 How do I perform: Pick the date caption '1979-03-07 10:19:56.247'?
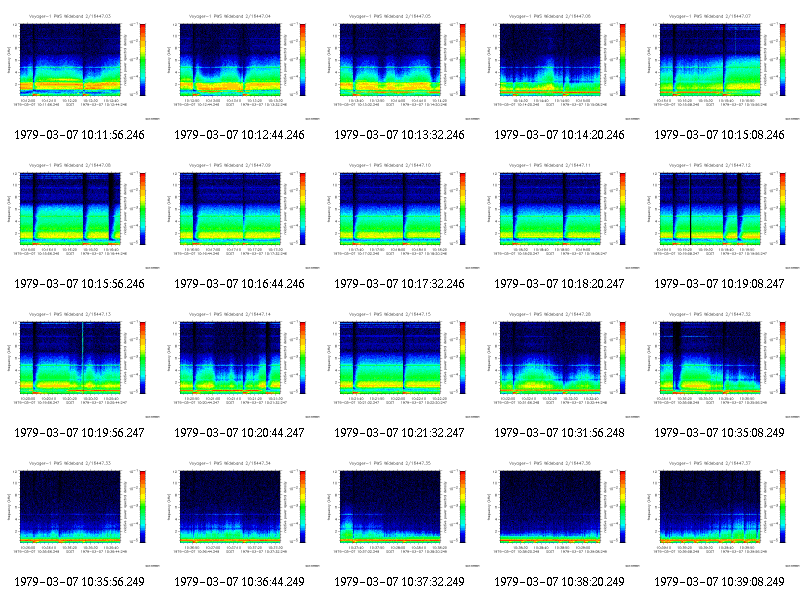click(80, 433)
